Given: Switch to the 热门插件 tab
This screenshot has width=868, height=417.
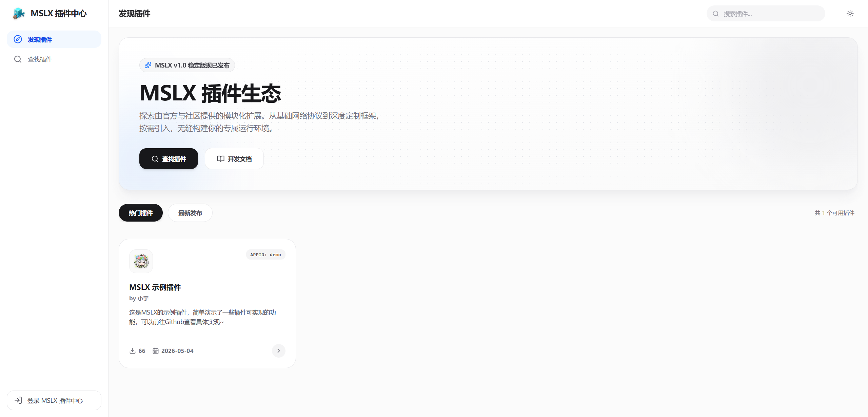Looking at the screenshot, I should point(141,213).
